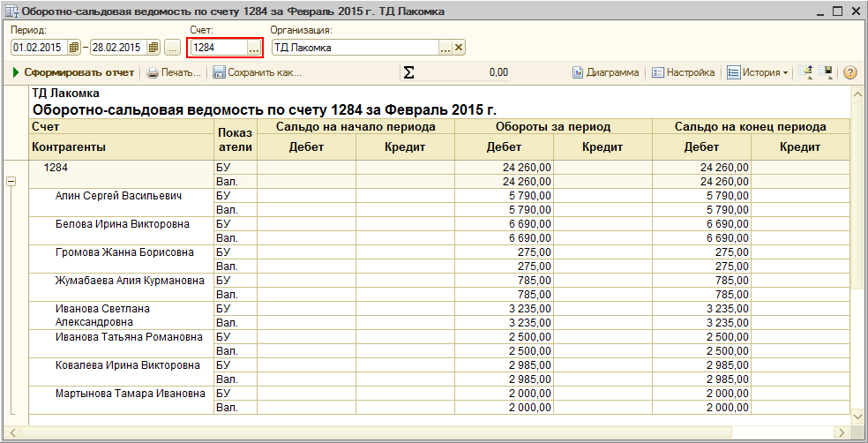
Task: Open report Настройка settings
Action: 683,72
